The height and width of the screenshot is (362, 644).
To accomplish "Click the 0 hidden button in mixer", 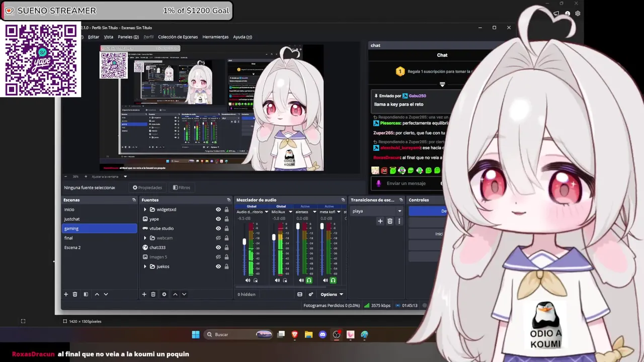I will (247, 294).
